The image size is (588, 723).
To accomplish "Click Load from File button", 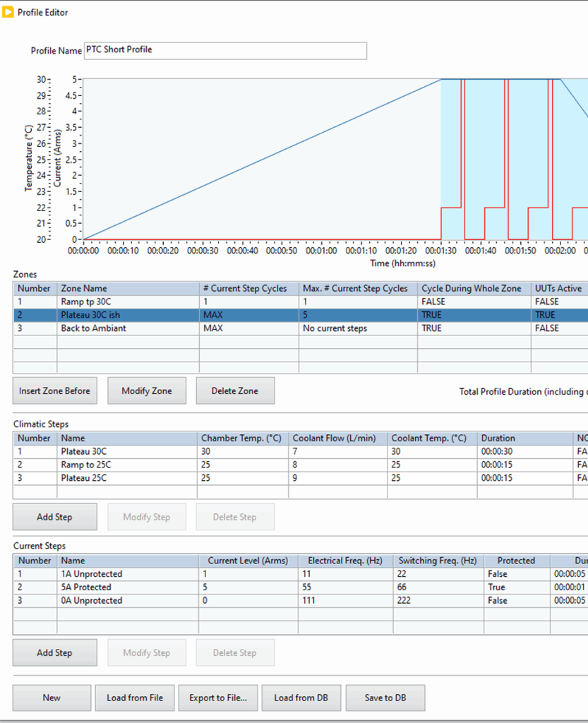I will pos(135,698).
